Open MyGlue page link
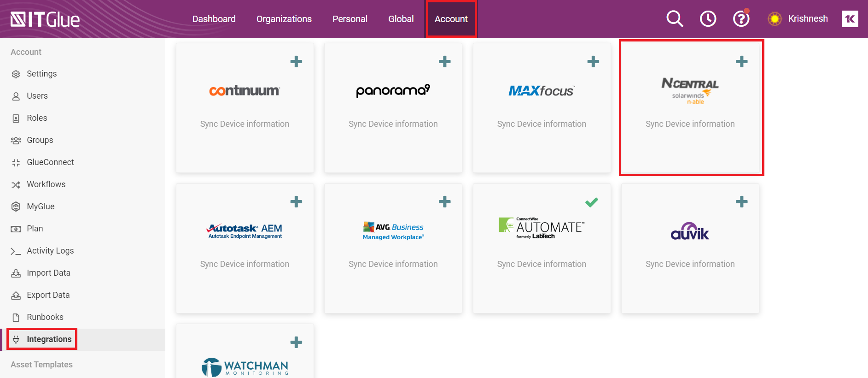This screenshot has width=868, height=378. point(41,207)
